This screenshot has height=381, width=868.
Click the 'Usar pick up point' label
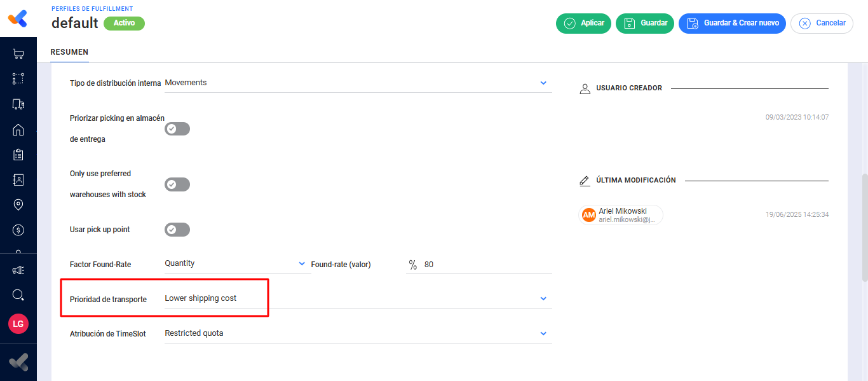pos(100,230)
